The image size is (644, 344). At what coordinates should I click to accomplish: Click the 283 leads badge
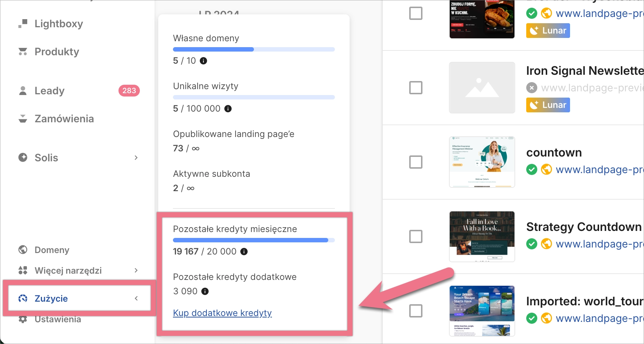click(x=129, y=91)
